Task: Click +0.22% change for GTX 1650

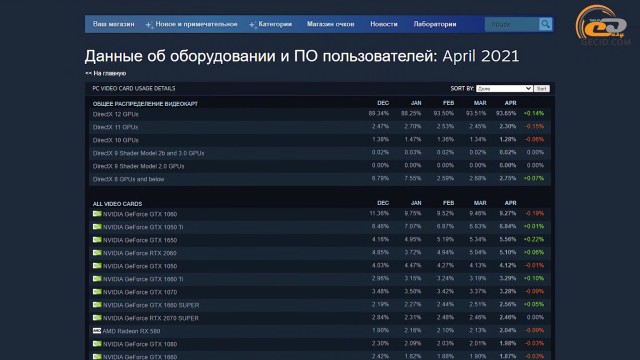Action: click(534, 240)
